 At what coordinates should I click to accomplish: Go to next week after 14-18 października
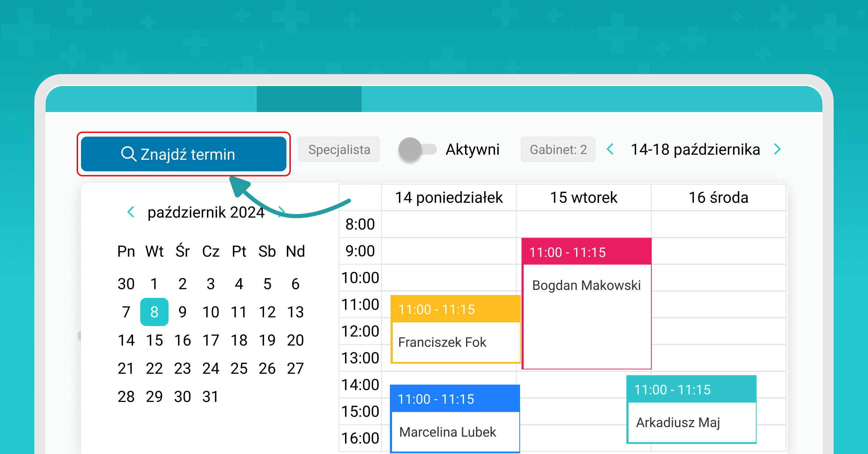pyautogui.click(x=777, y=149)
